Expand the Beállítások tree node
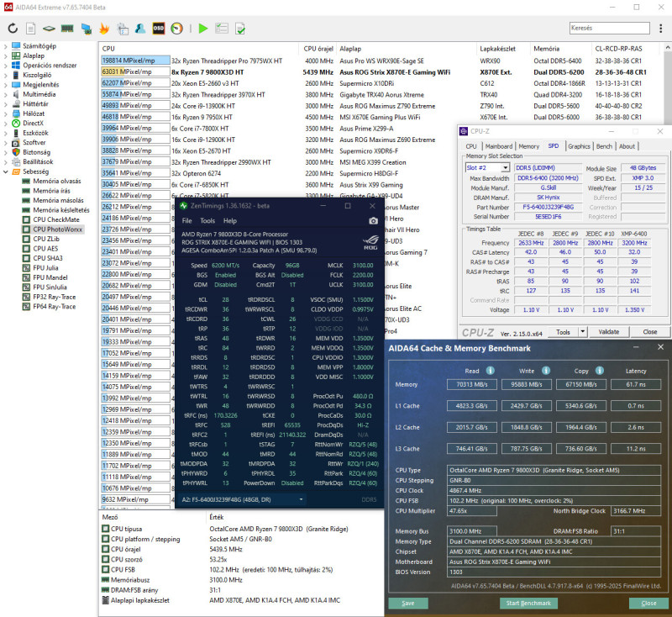 pyautogui.click(x=6, y=161)
